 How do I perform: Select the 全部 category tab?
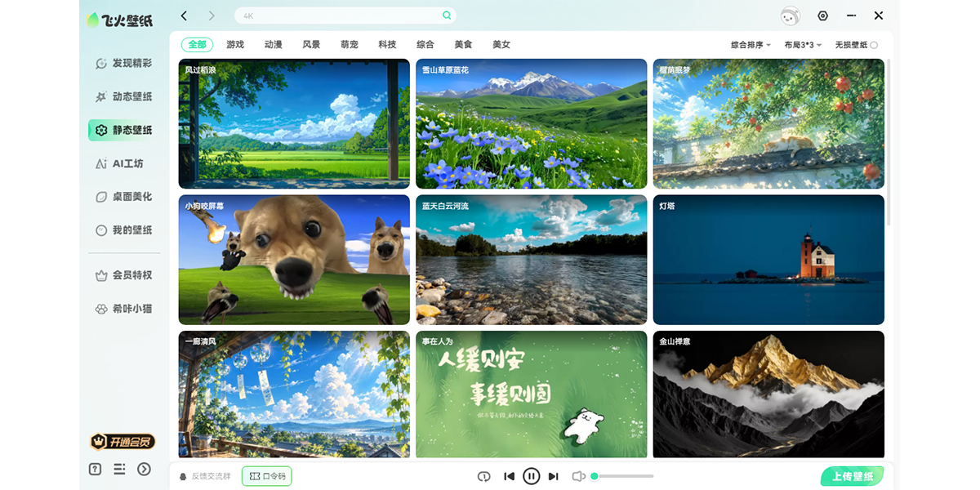197,45
